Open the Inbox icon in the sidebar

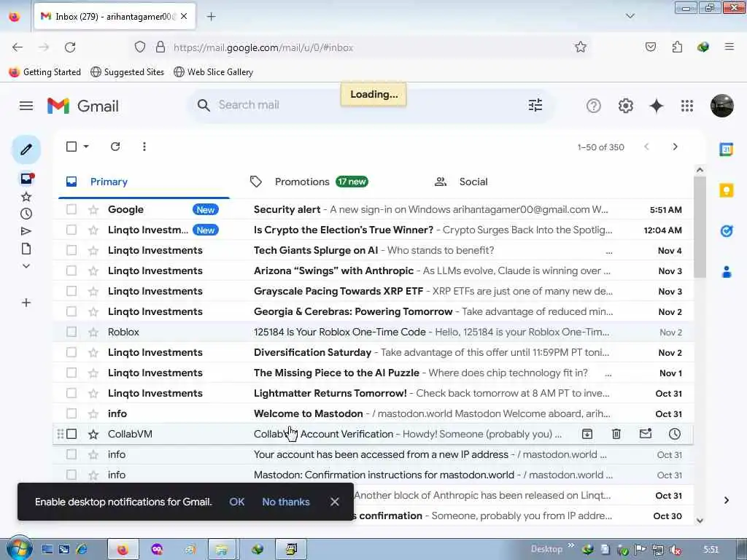click(x=27, y=179)
